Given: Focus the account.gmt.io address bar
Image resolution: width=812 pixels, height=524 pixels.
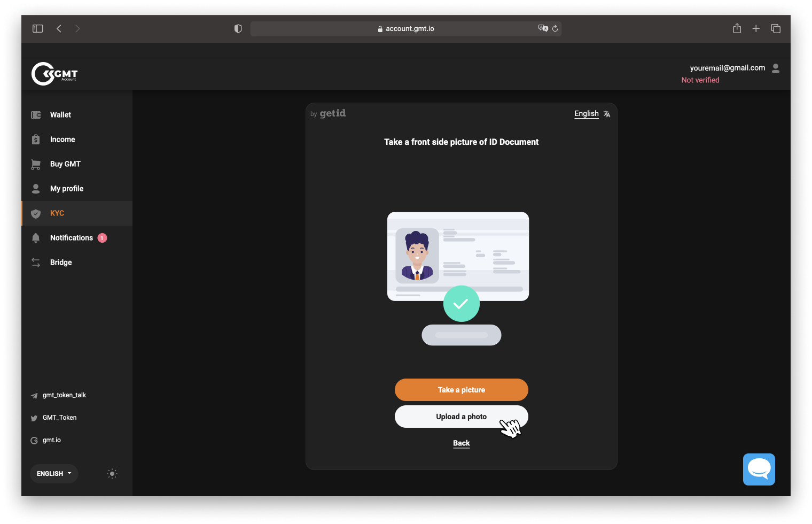Looking at the screenshot, I should point(405,28).
